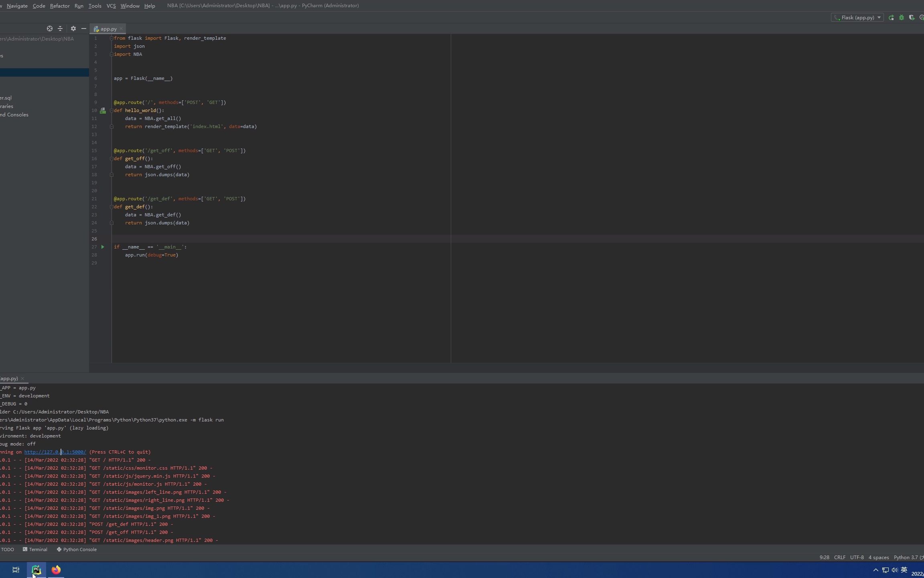Click fold end marker at line 3
The image size is (924, 578).
[x=111, y=54]
